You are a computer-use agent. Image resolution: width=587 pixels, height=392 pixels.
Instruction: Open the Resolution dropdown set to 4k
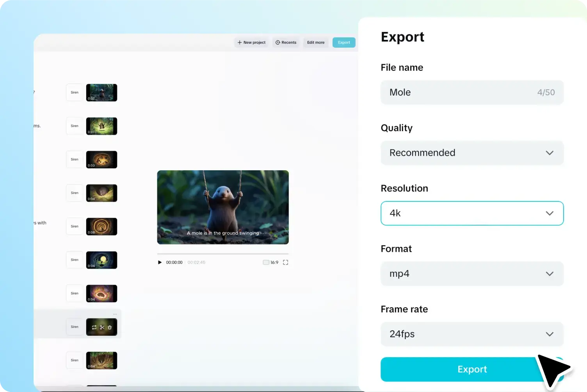coord(472,213)
